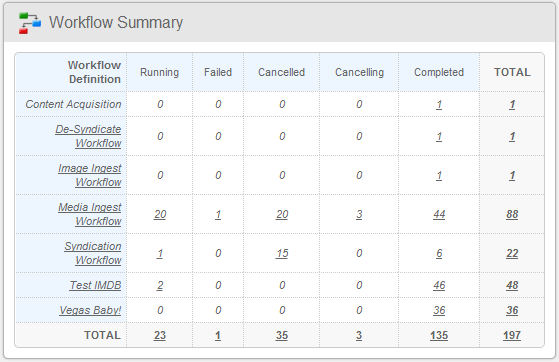The image size is (559, 362).
Task: View 20 running Media Ingest workflows
Action: click(160, 214)
